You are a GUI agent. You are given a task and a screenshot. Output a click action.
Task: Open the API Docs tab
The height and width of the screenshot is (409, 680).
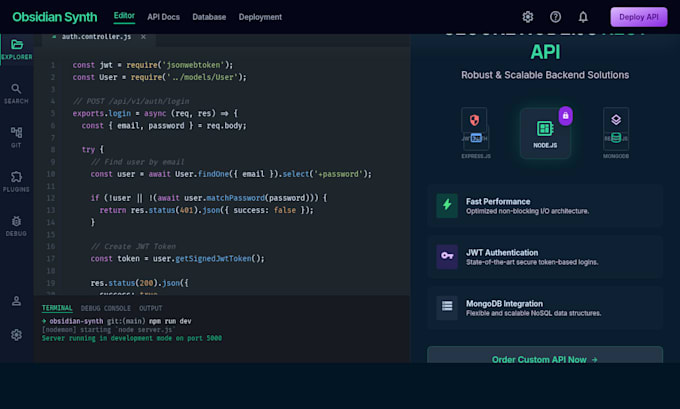(163, 17)
